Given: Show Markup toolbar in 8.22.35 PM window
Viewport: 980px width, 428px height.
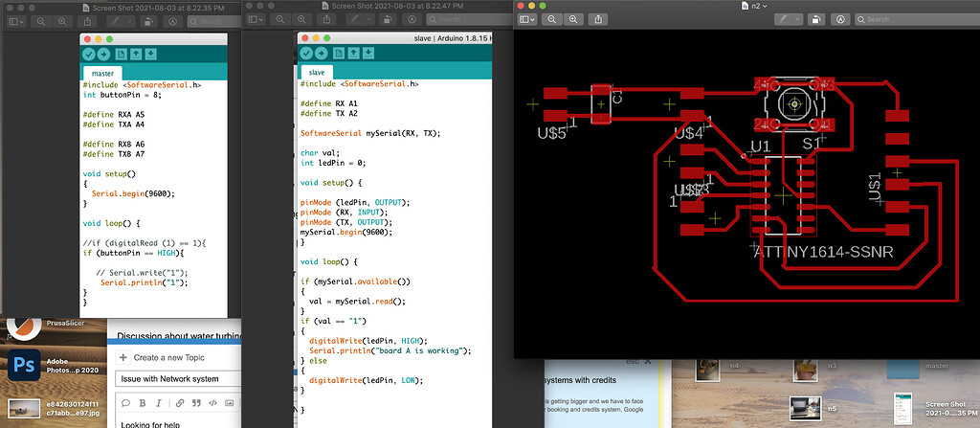Looking at the screenshot, I should point(172,21).
